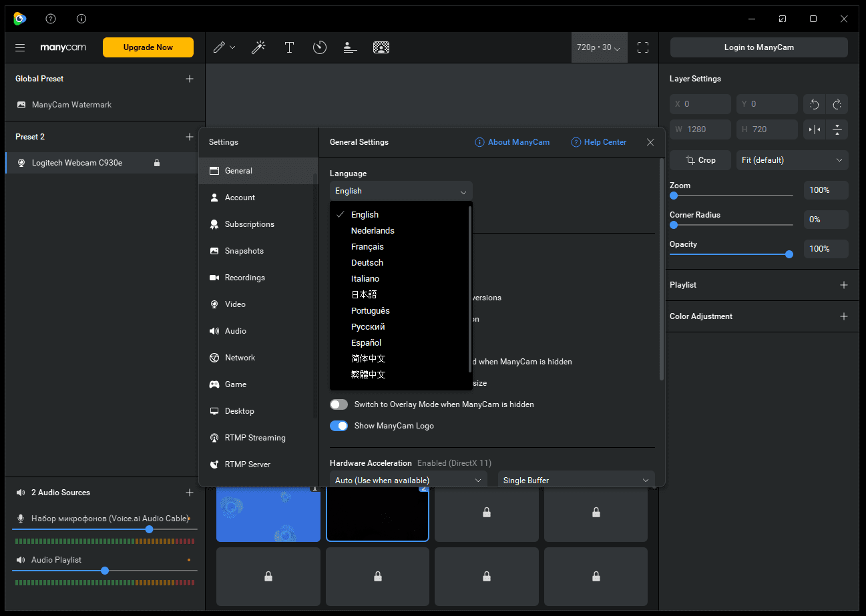Add a new Global Preset layer
This screenshot has height=616, width=866.
(190, 79)
